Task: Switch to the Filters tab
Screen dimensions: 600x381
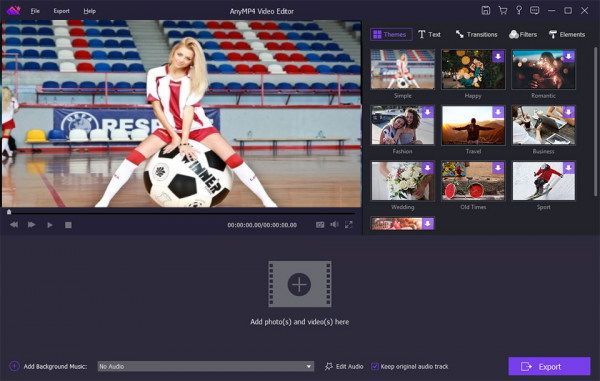Action: (523, 34)
